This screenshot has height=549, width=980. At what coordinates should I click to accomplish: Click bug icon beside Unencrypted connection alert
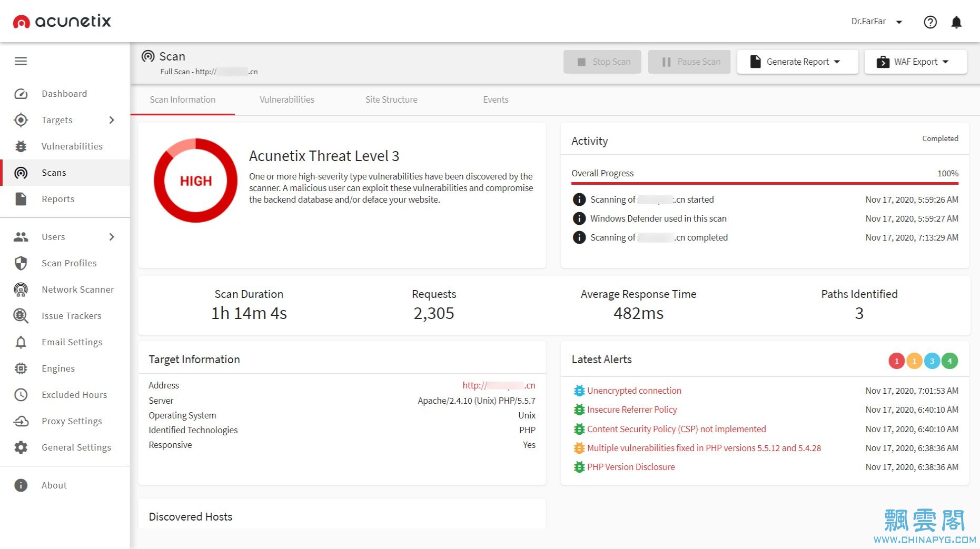tap(579, 391)
